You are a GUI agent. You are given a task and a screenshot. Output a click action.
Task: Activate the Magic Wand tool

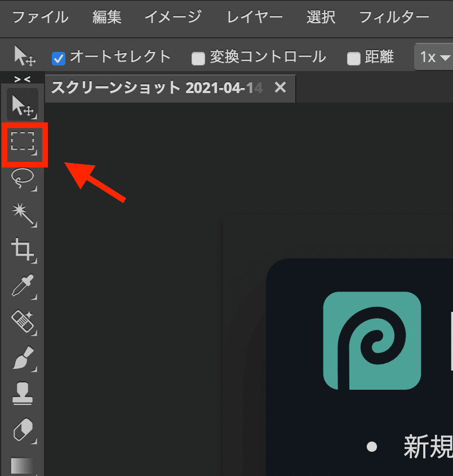click(x=23, y=214)
